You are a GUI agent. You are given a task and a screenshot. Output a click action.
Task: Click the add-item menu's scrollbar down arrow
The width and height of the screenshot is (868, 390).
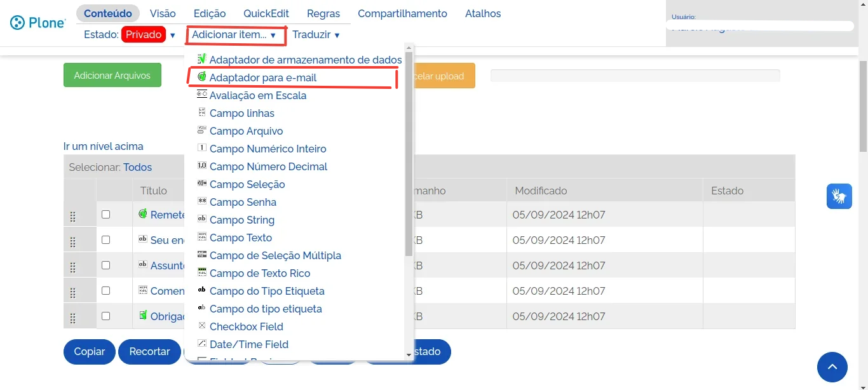[409, 354]
